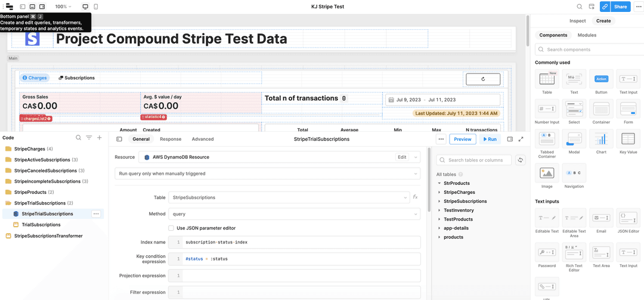This screenshot has height=300, width=644.
Task: Select the Number Input component icon
Action: [x=547, y=109]
